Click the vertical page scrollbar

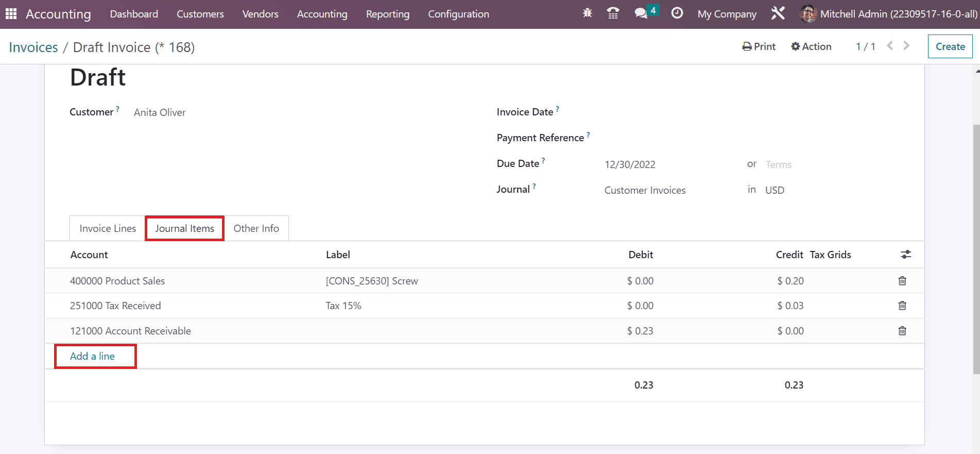coord(976,249)
